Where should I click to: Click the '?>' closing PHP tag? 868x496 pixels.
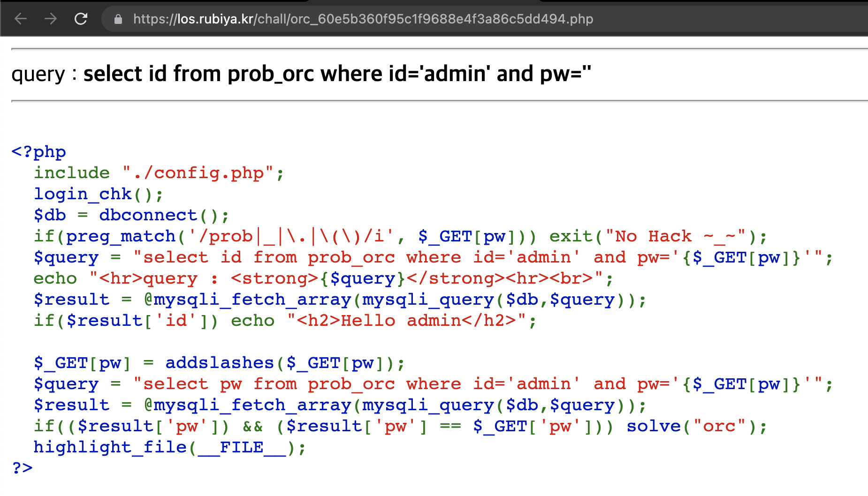pos(22,468)
